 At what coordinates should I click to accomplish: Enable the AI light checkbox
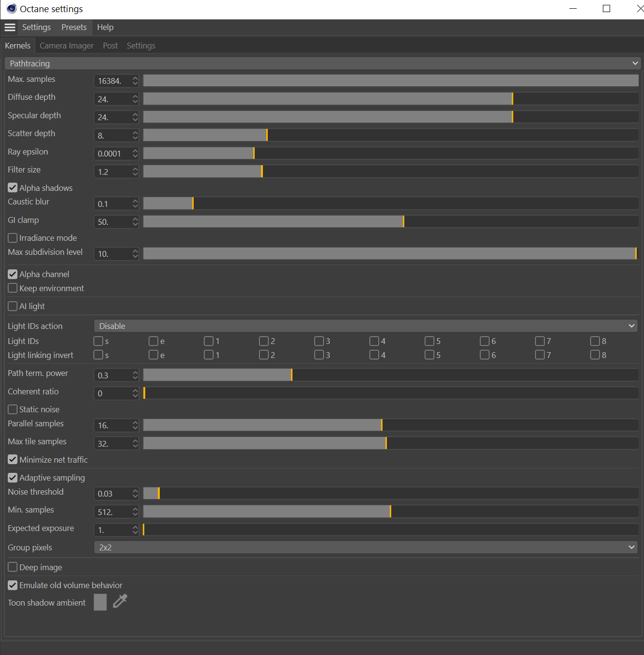[13, 306]
